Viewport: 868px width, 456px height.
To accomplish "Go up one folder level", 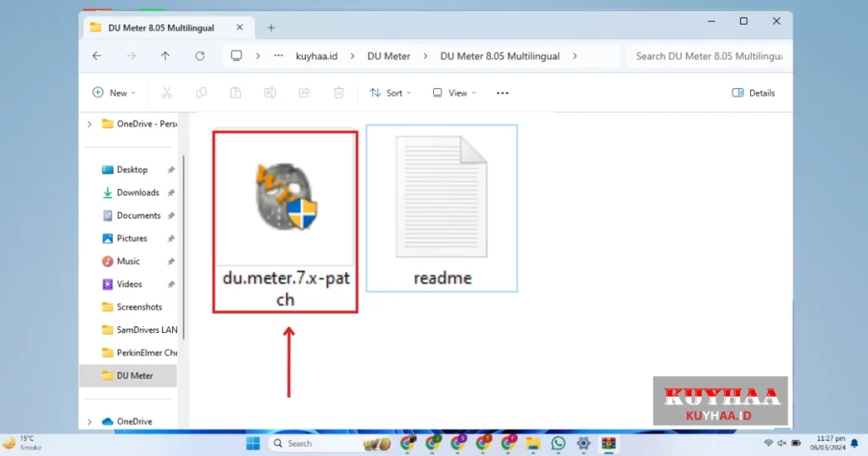I will (x=165, y=56).
